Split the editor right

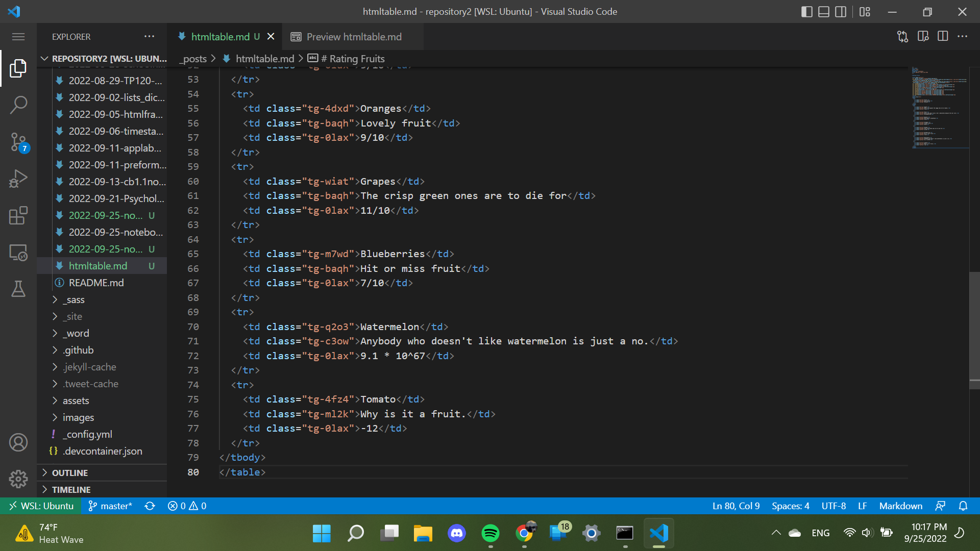(x=943, y=37)
